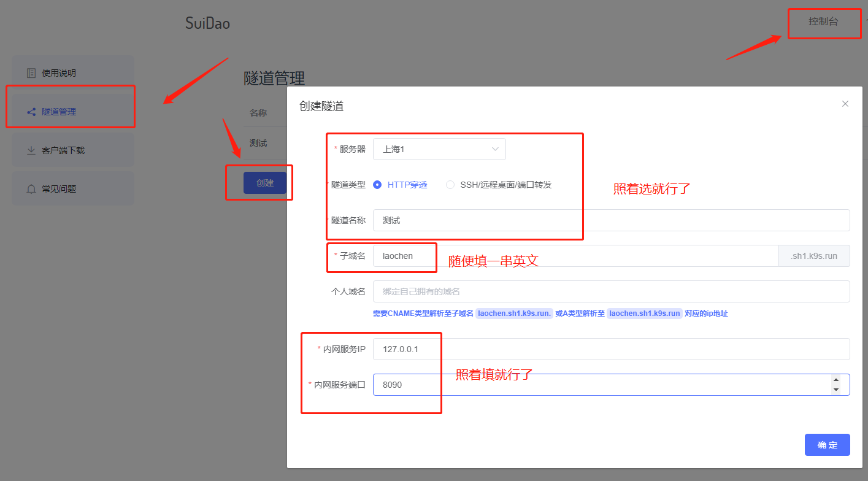This screenshot has height=481, width=868.
Task: Open 隧道管理 in the sidebar
Action: pyautogui.click(x=73, y=112)
